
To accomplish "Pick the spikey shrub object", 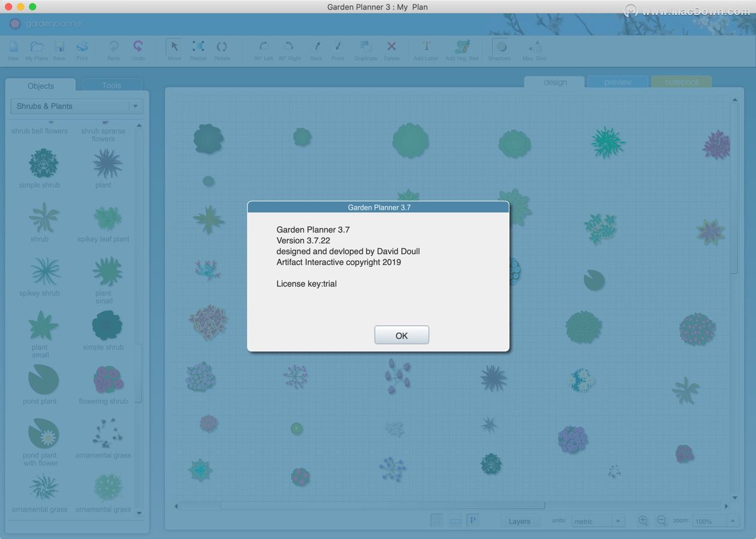I will click(x=44, y=272).
